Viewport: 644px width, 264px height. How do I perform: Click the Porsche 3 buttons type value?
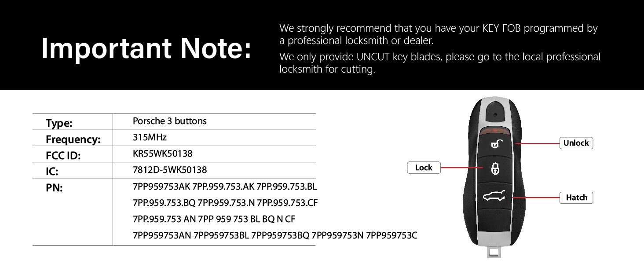pos(169,121)
